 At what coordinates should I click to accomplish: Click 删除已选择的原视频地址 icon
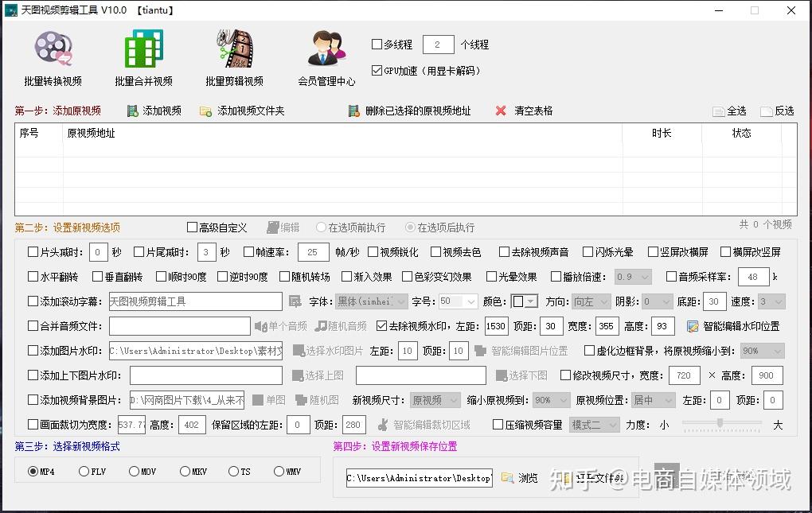pyautogui.click(x=353, y=111)
